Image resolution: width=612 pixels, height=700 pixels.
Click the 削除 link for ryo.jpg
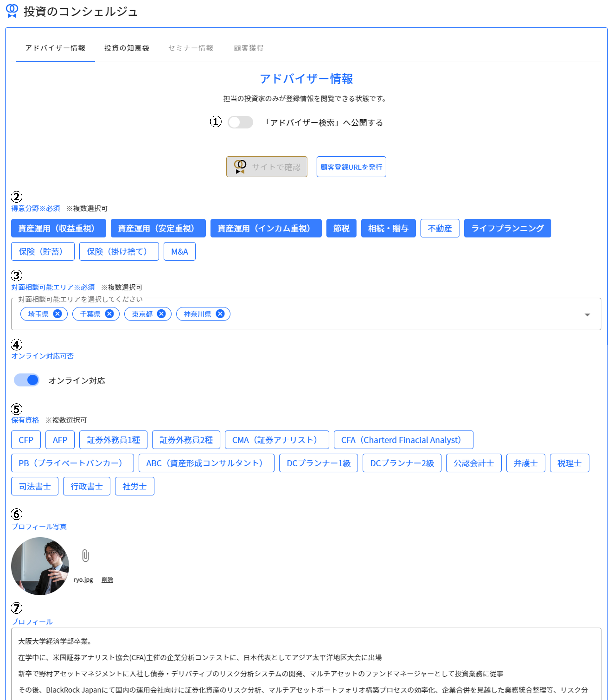107,580
